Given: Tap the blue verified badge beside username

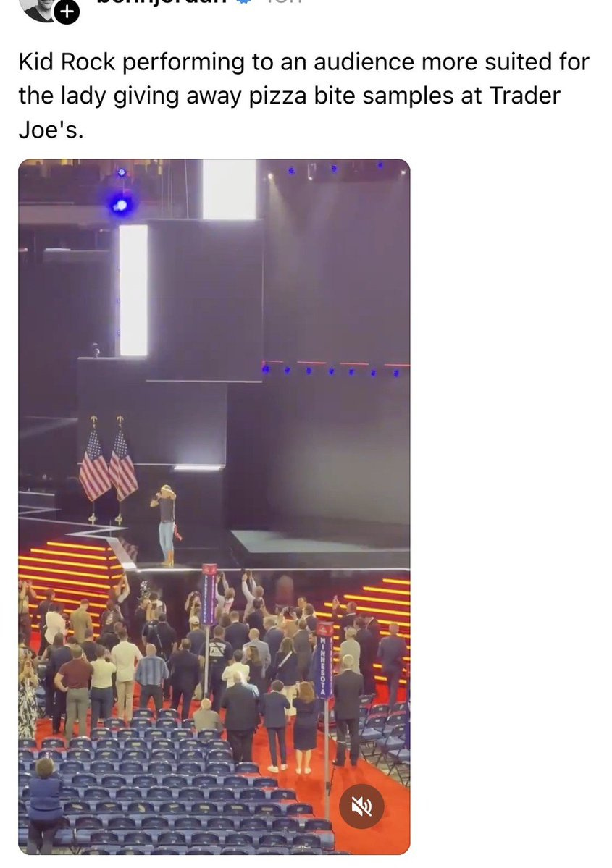Looking at the screenshot, I should pos(246,2).
